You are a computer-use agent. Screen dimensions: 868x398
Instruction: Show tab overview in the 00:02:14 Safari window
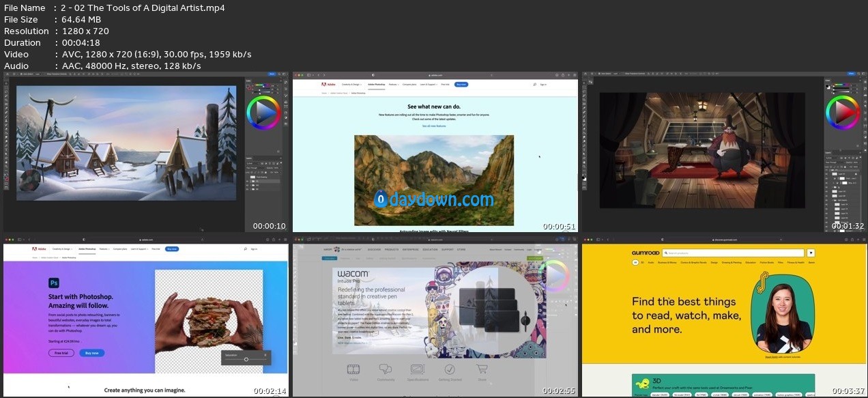coord(284,239)
